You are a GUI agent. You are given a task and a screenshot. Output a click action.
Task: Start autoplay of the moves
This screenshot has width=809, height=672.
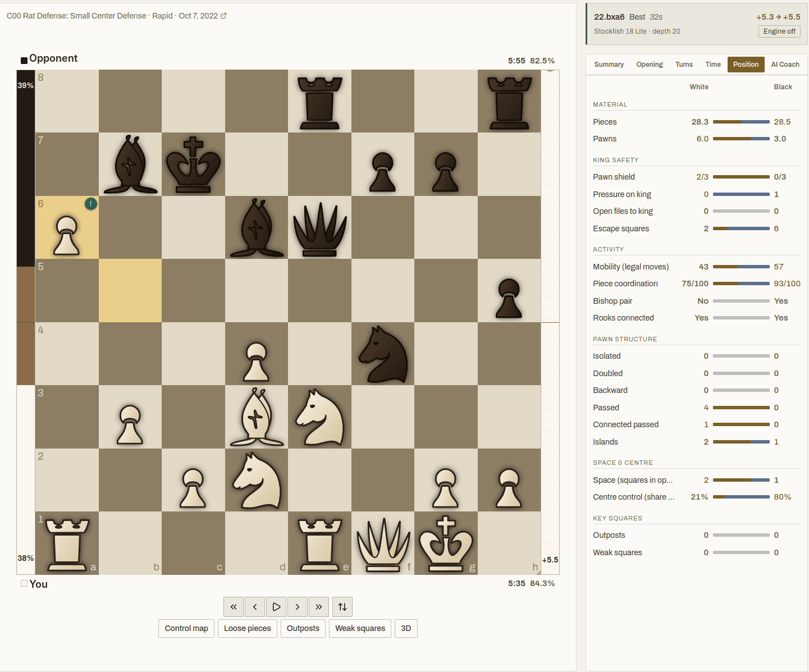tap(276, 607)
